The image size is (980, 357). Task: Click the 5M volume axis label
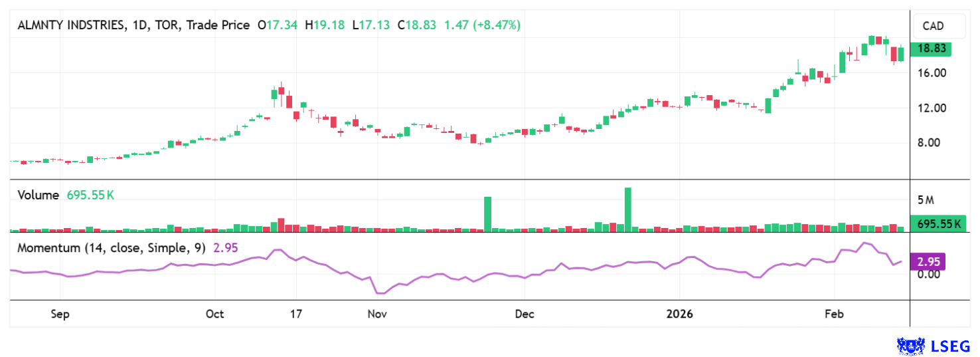point(926,200)
